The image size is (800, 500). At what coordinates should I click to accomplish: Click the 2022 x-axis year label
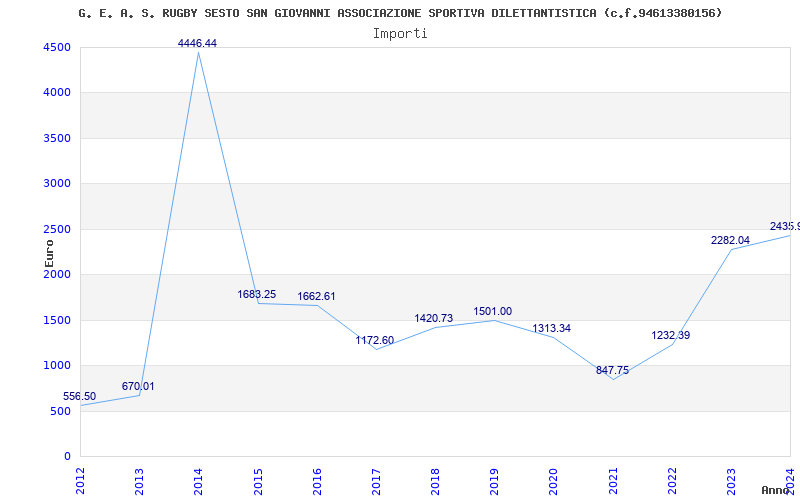coord(672,481)
